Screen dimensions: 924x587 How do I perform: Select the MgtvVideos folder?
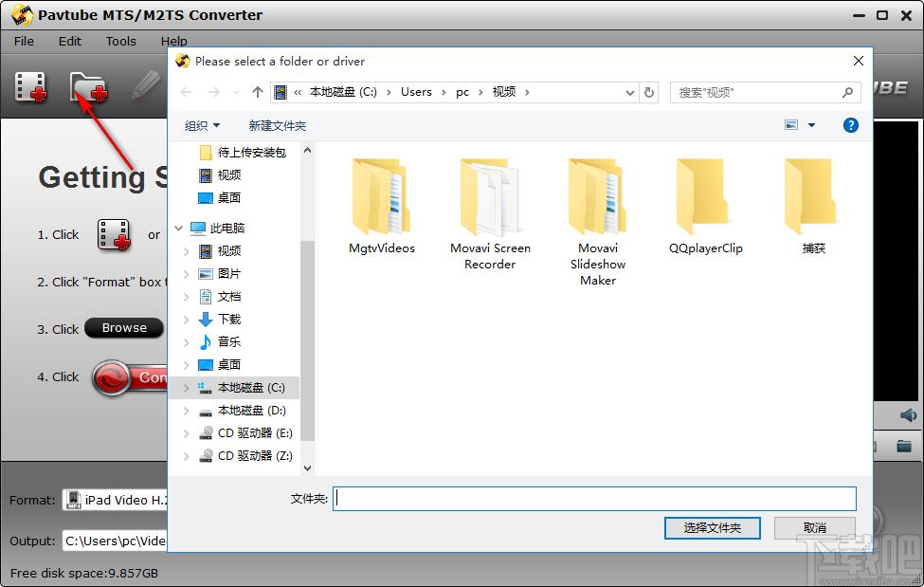381,207
